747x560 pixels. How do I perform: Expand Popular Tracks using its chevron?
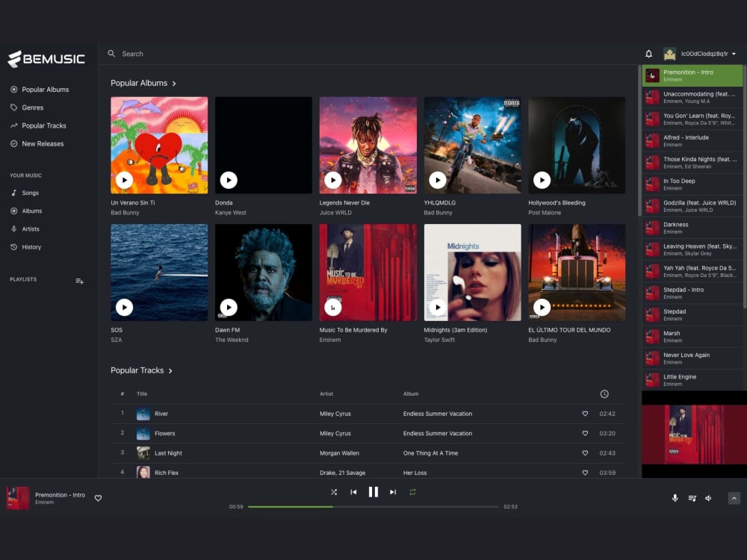tap(169, 370)
